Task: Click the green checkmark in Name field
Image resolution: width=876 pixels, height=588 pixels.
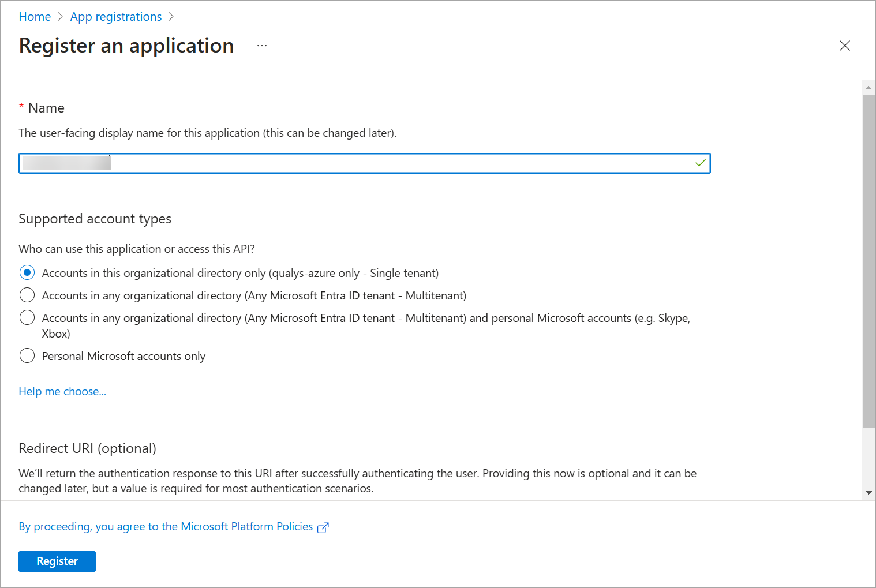Action: tap(700, 163)
